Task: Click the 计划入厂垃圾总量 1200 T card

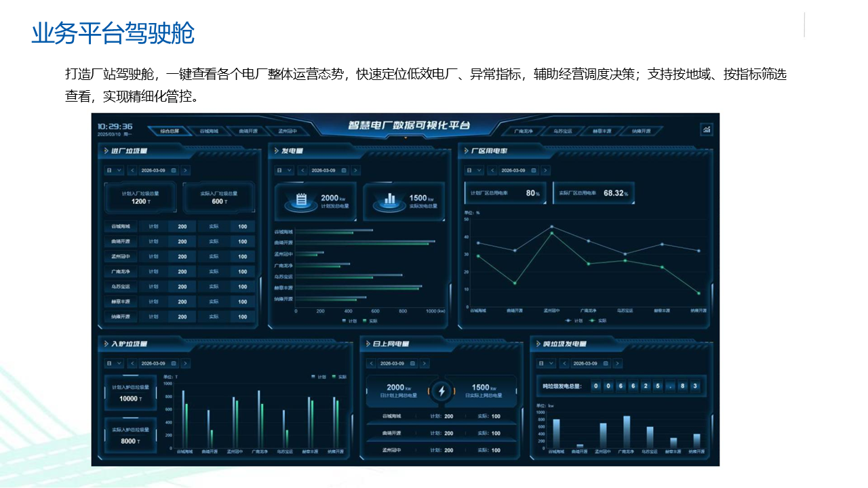Action: click(141, 197)
